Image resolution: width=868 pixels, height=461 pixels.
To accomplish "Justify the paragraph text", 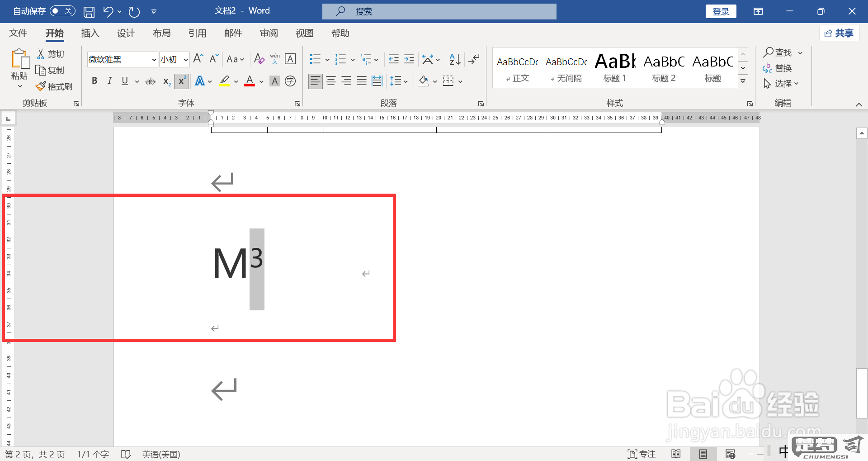I will click(x=362, y=81).
